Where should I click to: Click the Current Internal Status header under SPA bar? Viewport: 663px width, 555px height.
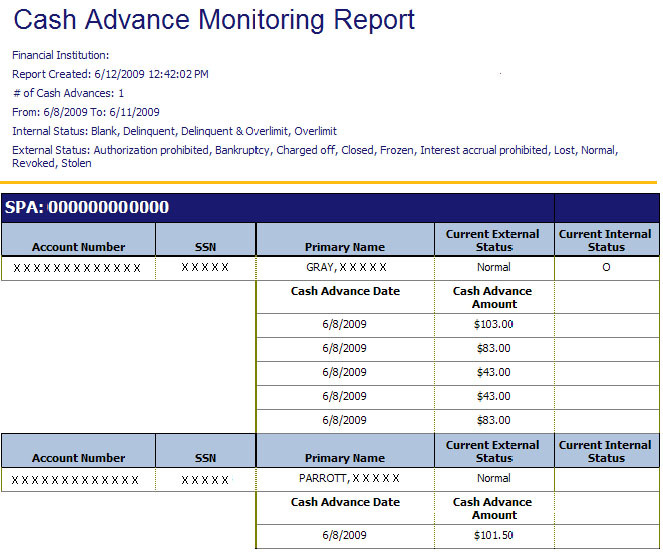click(606, 240)
